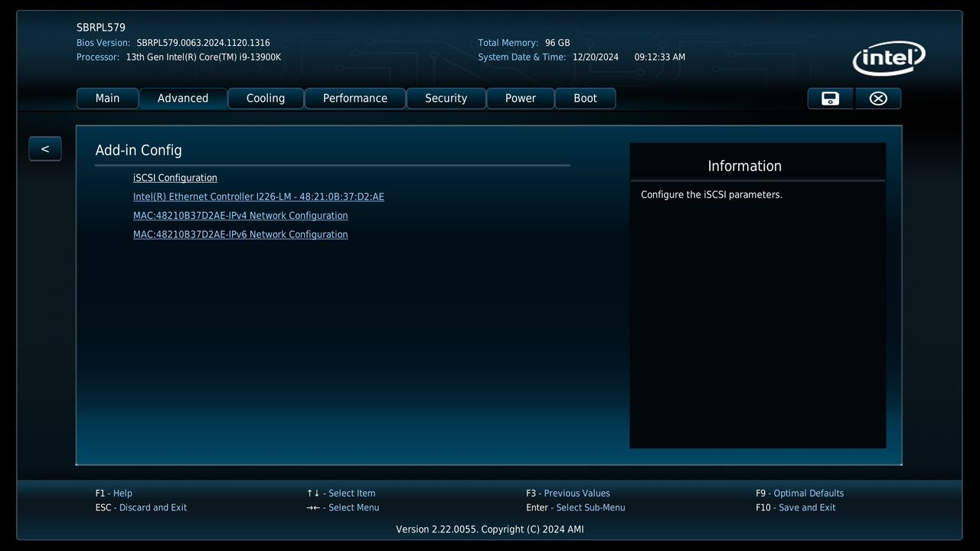The width and height of the screenshot is (980, 551).
Task: Click F3 - Previous Values hint
Action: point(568,494)
